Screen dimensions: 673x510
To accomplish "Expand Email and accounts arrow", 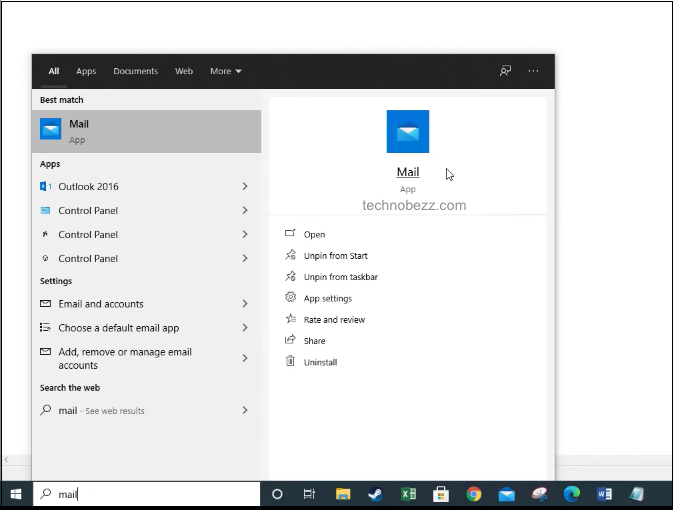I will [x=245, y=304].
